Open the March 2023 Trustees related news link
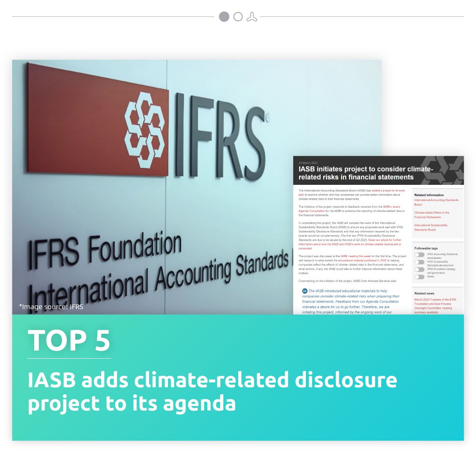Viewport: 476px width, 453px height. [x=435, y=306]
